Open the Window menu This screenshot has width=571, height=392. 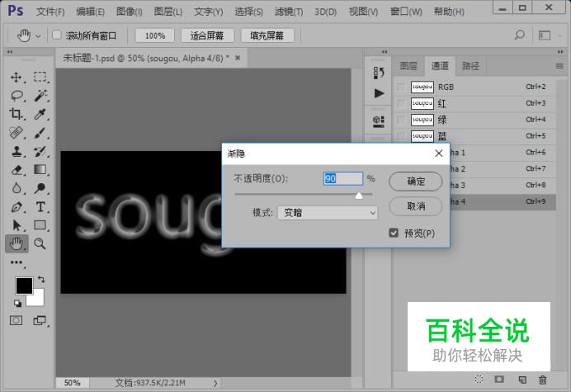(x=406, y=12)
